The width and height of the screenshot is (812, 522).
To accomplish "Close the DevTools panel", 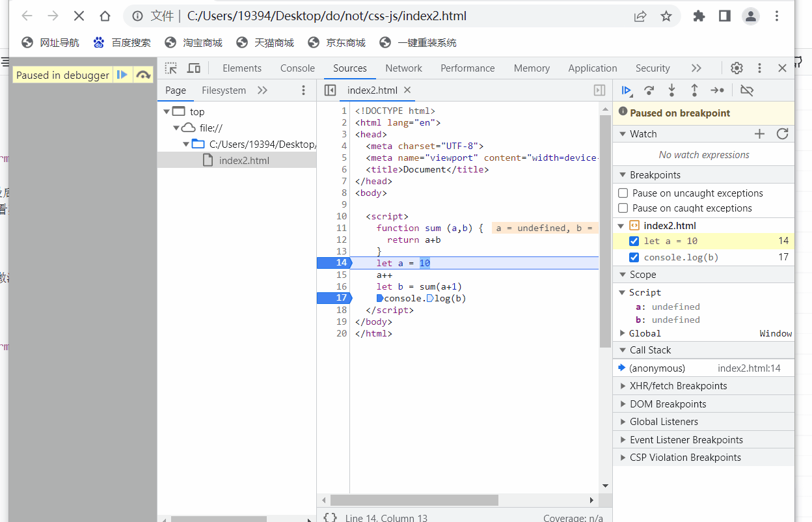I will (x=783, y=68).
